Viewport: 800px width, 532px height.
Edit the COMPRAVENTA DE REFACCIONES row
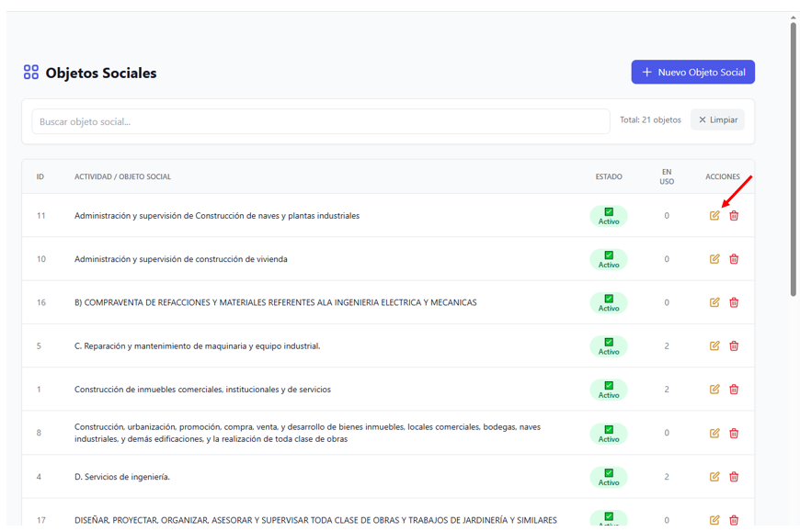click(714, 302)
